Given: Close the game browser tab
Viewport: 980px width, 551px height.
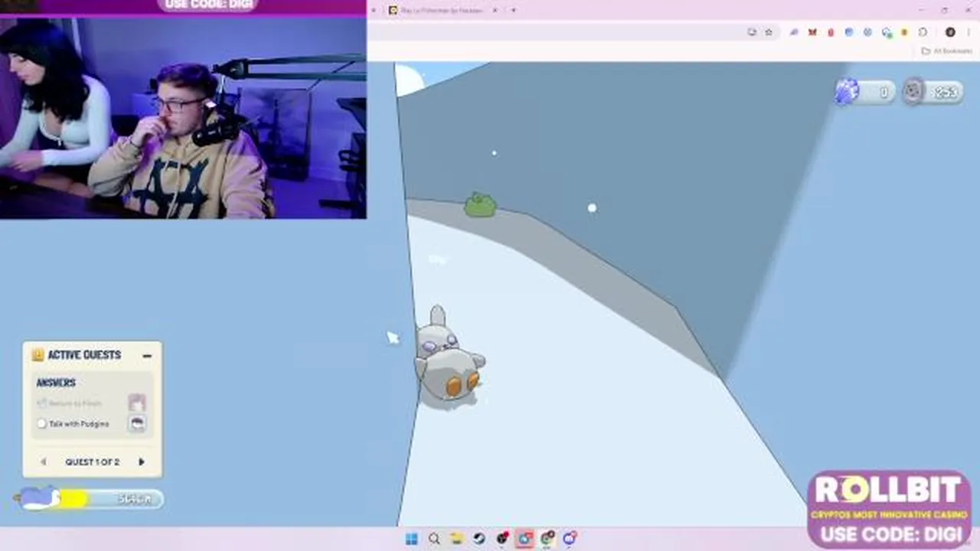Looking at the screenshot, I should point(495,10).
